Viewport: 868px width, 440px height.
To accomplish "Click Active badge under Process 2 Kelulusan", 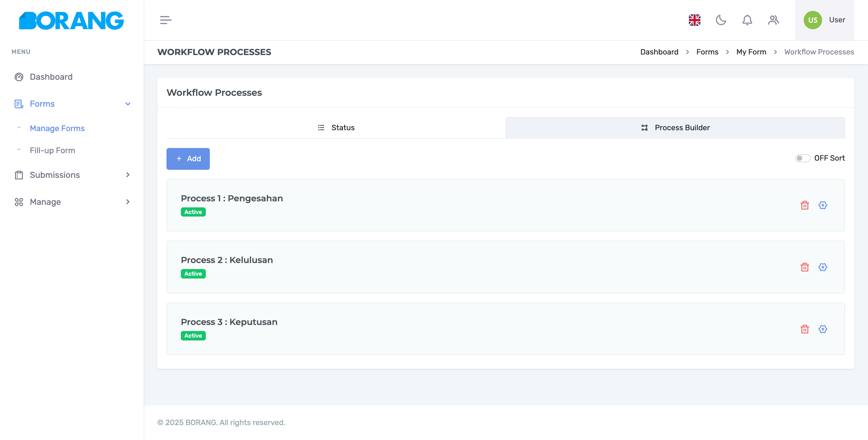I will pos(193,274).
